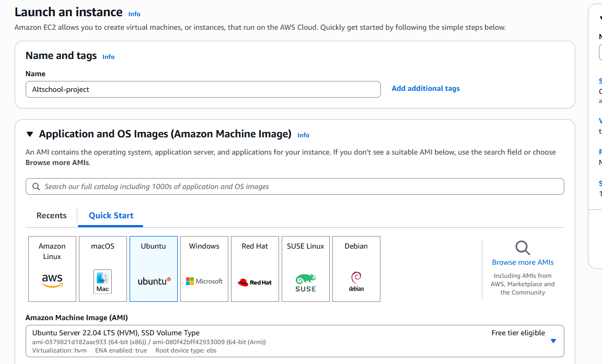Click the AMI catalog search field

click(295, 186)
